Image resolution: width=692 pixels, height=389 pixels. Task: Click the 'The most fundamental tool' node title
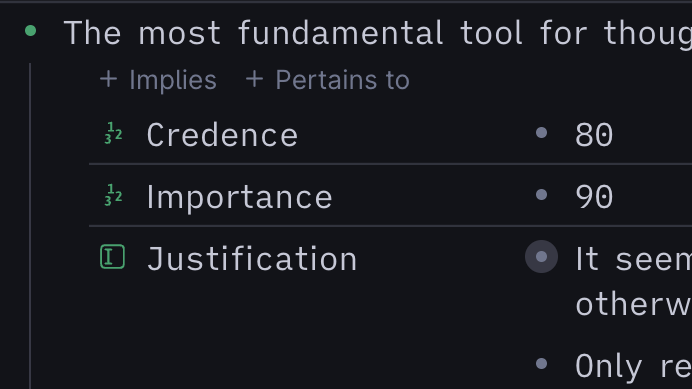(378, 33)
